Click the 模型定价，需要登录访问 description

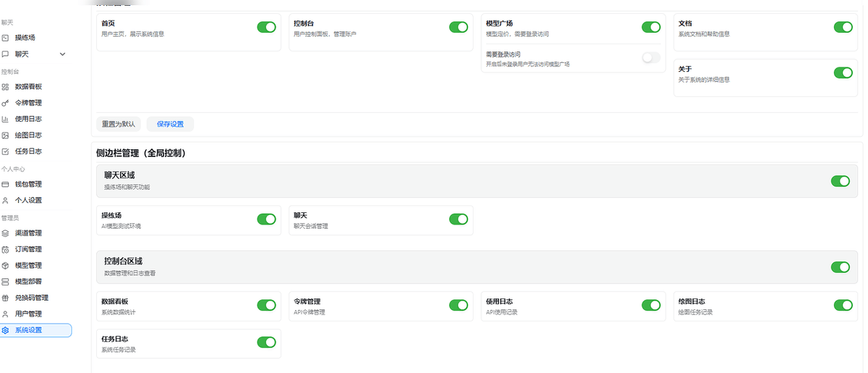pyautogui.click(x=517, y=34)
